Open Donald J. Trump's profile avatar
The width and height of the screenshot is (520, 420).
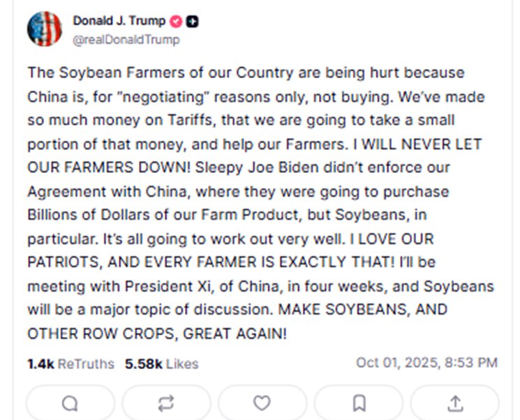(x=45, y=29)
